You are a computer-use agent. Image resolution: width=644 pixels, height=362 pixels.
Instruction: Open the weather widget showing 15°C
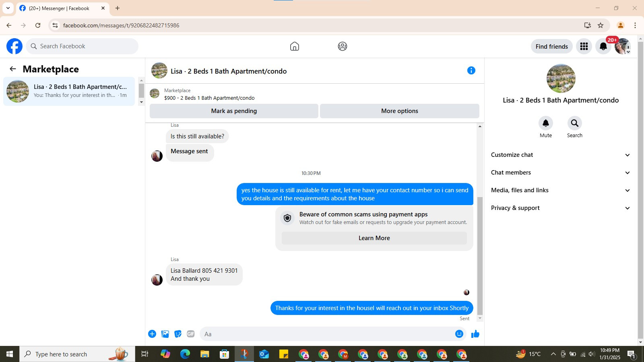click(x=528, y=354)
